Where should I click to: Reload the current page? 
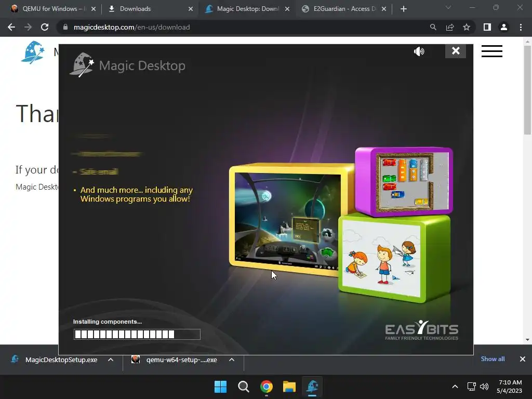(45, 27)
